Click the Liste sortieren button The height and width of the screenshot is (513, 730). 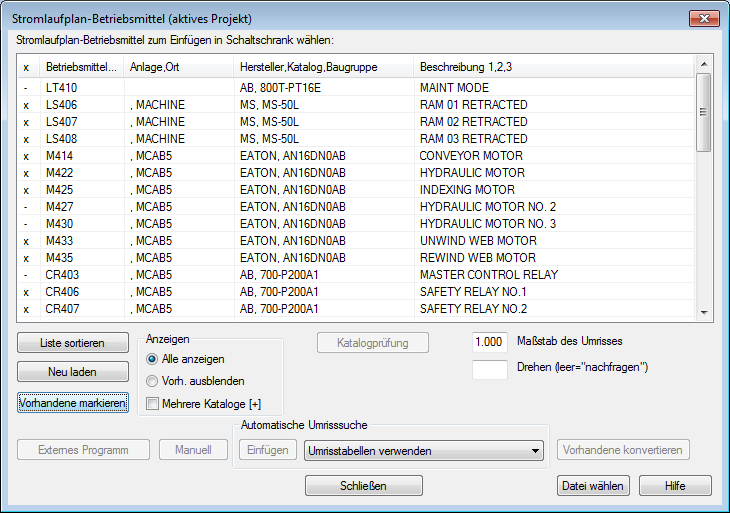[73, 343]
